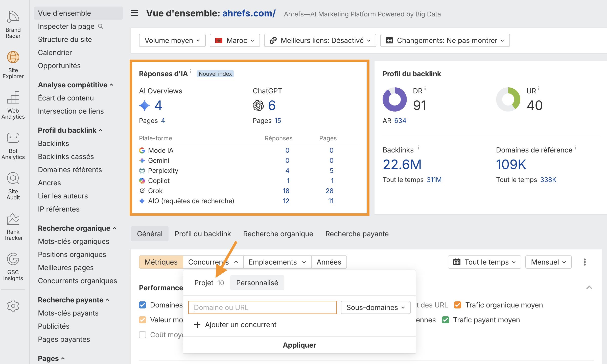Image resolution: width=607 pixels, height=364 pixels.
Task: Select the Personnalisé tab in popup
Action: (x=257, y=283)
